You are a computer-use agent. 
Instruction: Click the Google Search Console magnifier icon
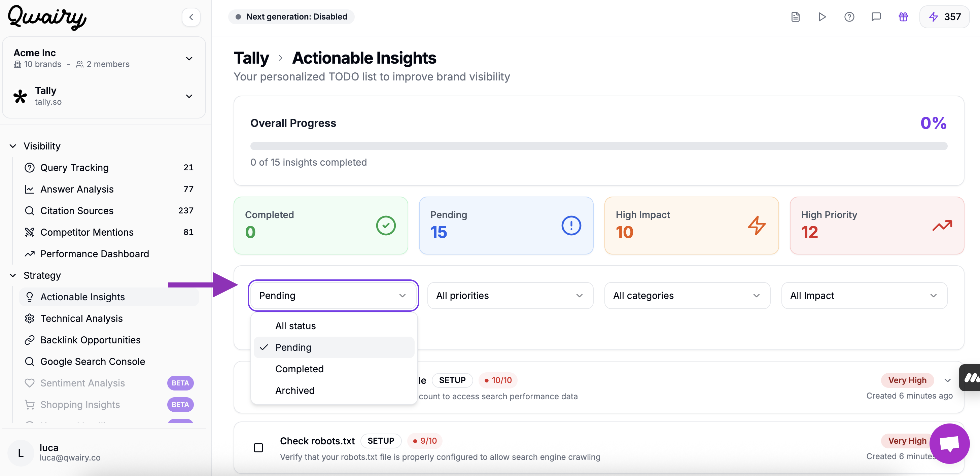(x=29, y=362)
